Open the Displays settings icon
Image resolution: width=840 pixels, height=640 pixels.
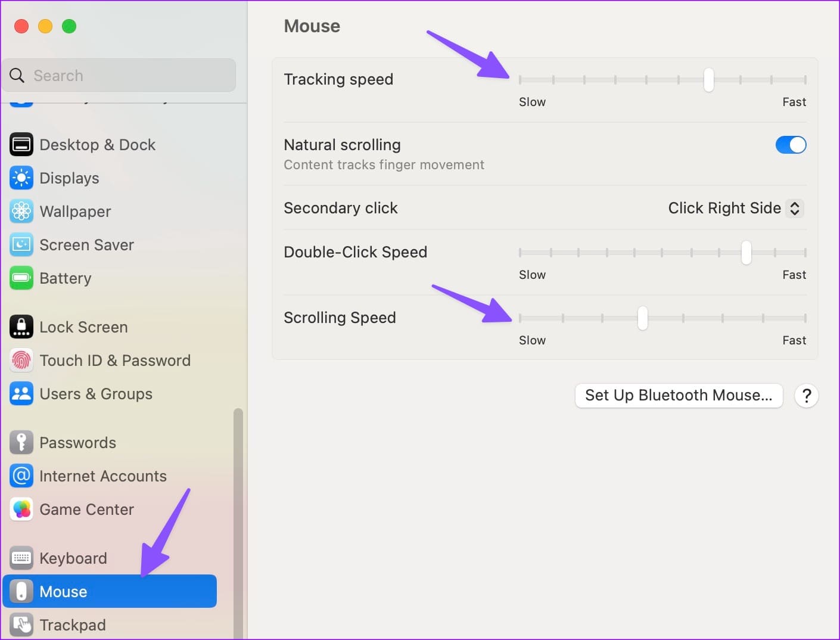click(x=21, y=178)
